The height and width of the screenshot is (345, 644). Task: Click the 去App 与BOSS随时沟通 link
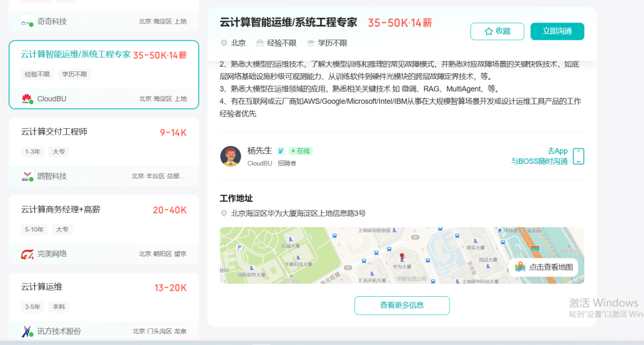539,156
